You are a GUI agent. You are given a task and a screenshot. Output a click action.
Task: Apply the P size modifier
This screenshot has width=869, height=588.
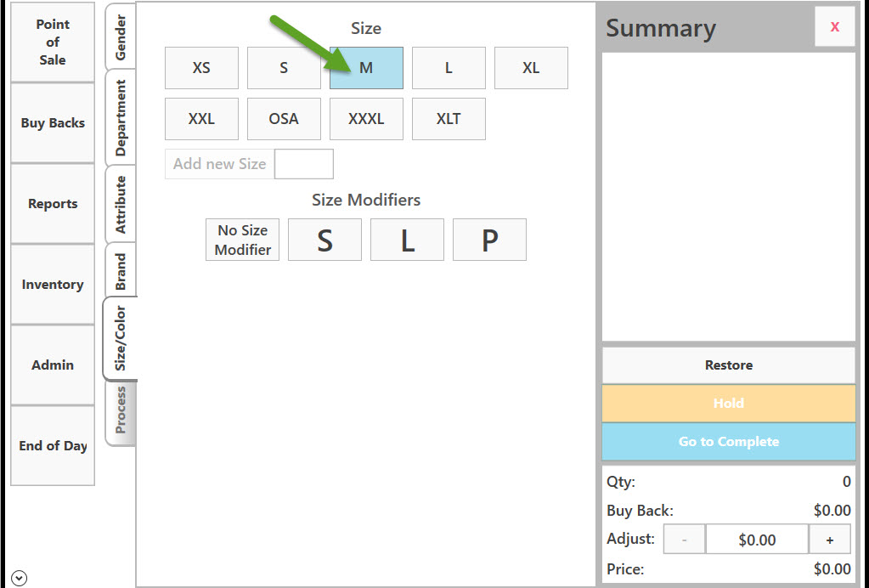(x=490, y=240)
